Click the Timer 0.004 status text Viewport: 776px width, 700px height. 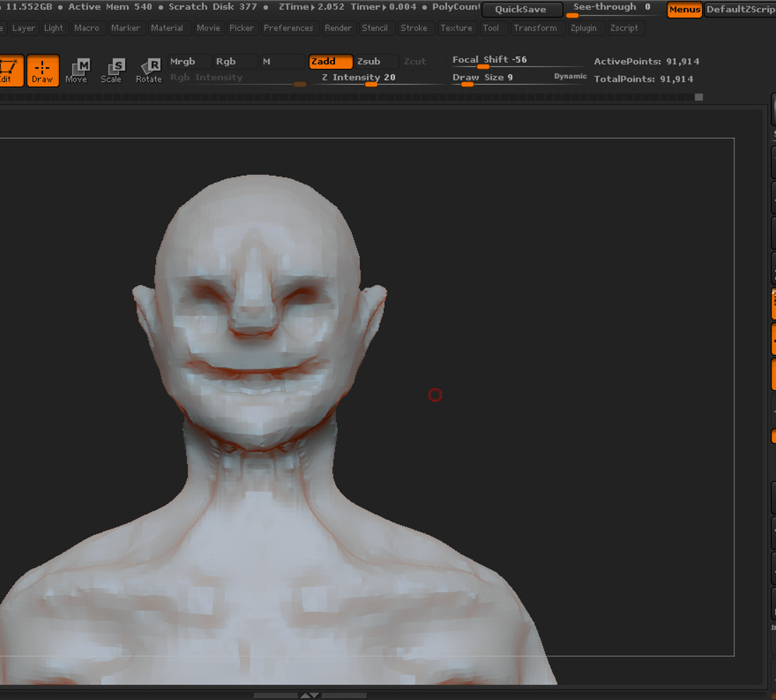pos(384,7)
